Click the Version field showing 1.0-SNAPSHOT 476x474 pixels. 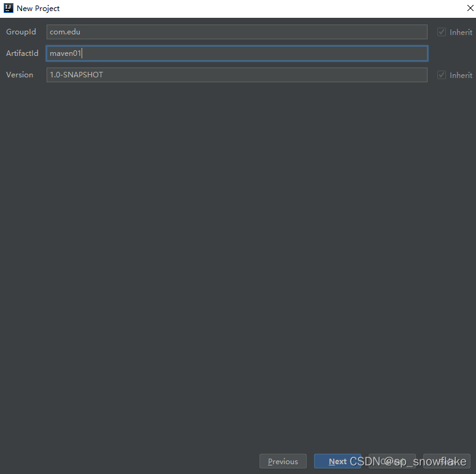click(237, 75)
